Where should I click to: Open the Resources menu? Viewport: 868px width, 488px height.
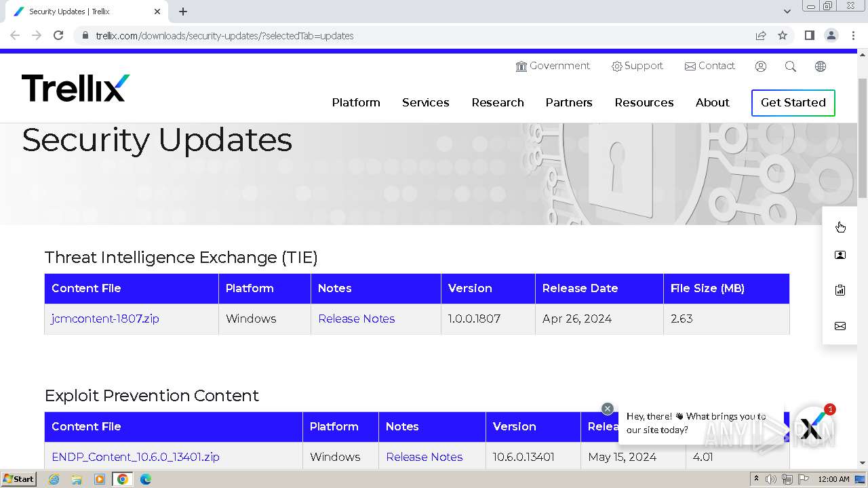point(644,102)
